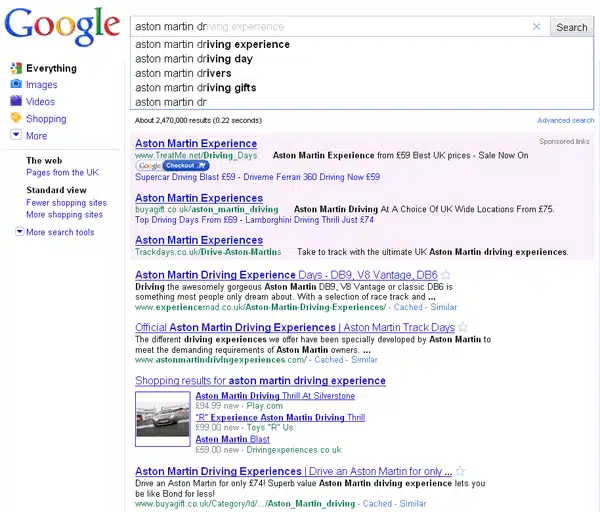Open Images search results
600x512 pixels.
[x=42, y=85]
